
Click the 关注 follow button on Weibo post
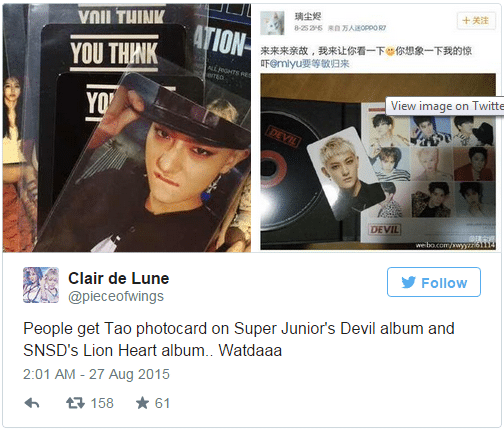[x=476, y=20]
